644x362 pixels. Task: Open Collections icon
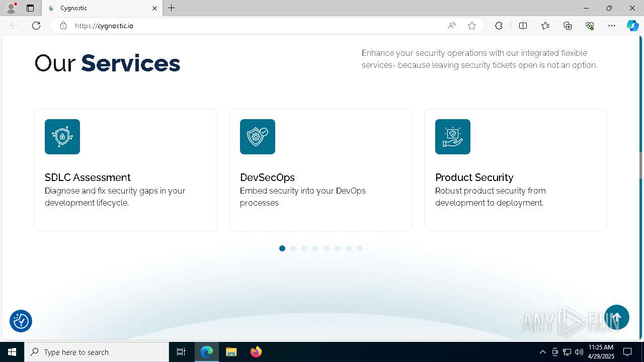click(x=568, y=26)
